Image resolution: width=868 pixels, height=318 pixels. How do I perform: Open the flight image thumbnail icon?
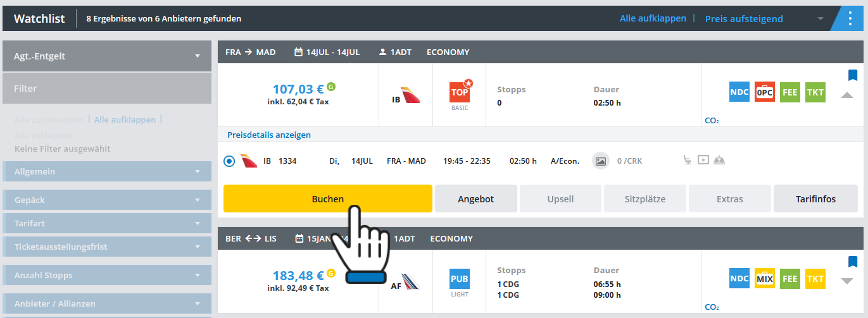pyautogui.click(x=601, y=161)
